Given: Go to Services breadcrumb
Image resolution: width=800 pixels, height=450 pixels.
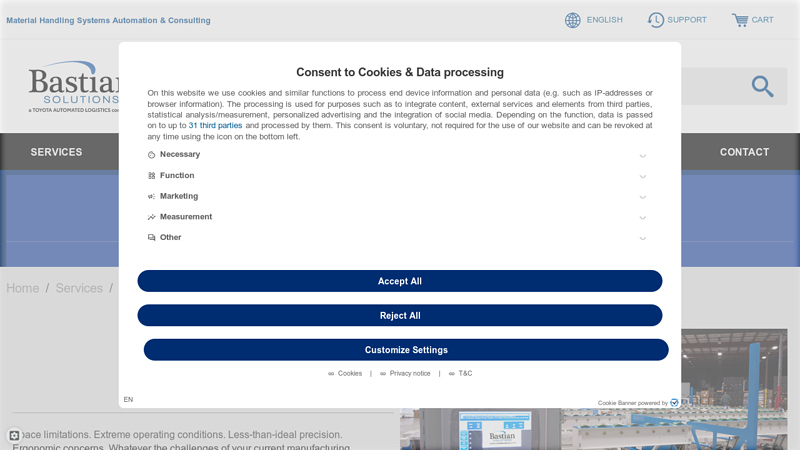Looking at the screenshot, I should click(79, 288).
